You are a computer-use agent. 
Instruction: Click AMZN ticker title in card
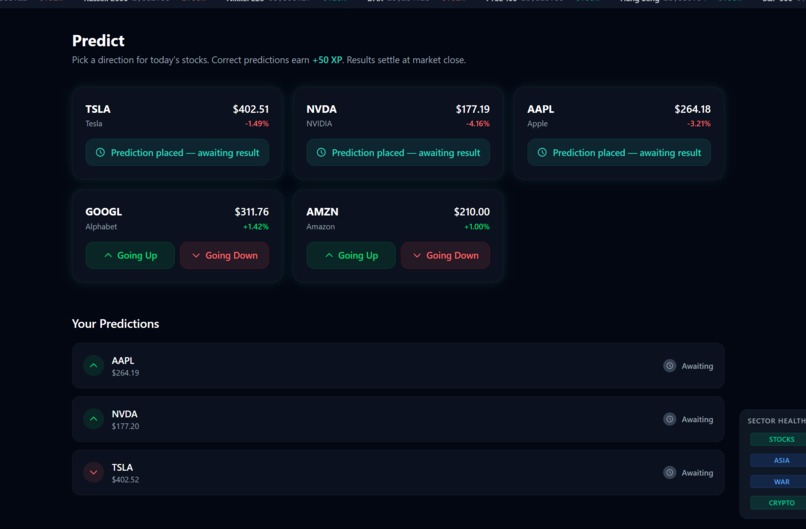pos(322,212)
